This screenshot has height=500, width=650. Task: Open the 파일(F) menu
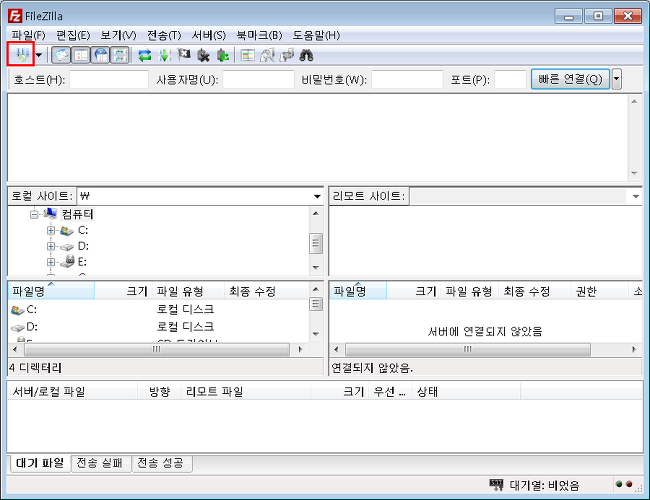(x=28, y=35)
